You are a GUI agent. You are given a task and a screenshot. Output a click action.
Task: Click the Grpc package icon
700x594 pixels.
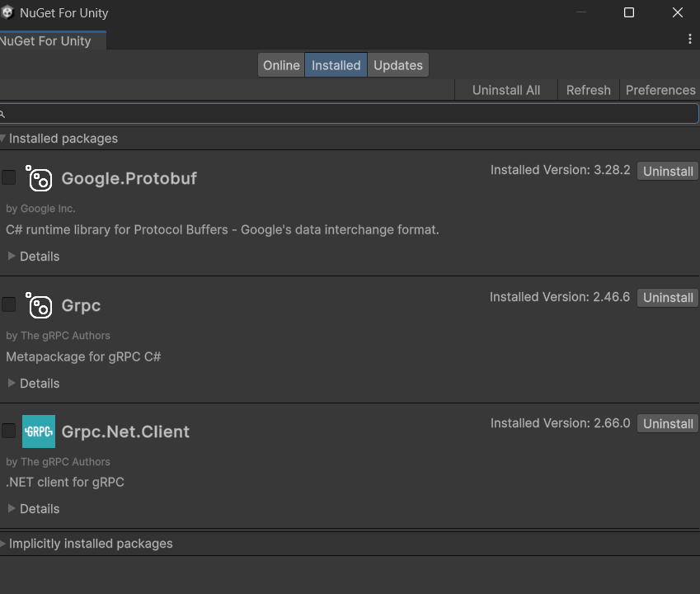(x=39, y=305)
